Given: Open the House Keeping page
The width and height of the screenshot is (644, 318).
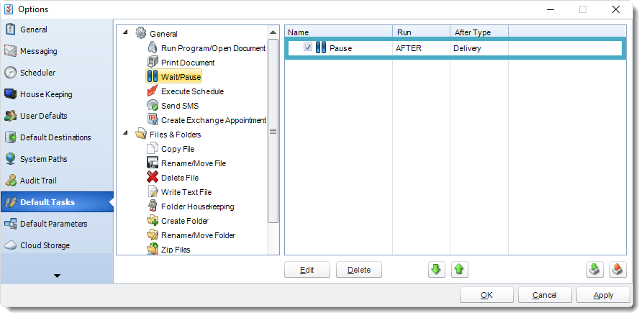Looking at the screenshot, I should coord(57,94).
